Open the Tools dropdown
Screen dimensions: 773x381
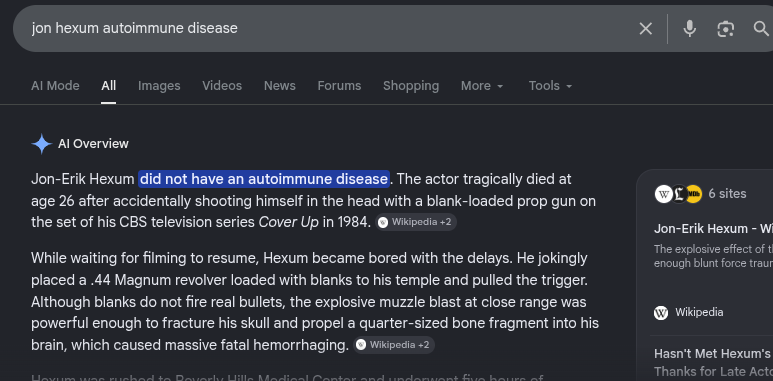coord(551,86)
